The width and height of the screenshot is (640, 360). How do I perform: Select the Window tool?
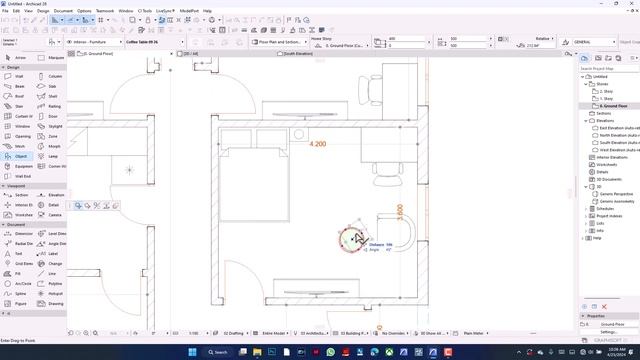pos(17,126)
